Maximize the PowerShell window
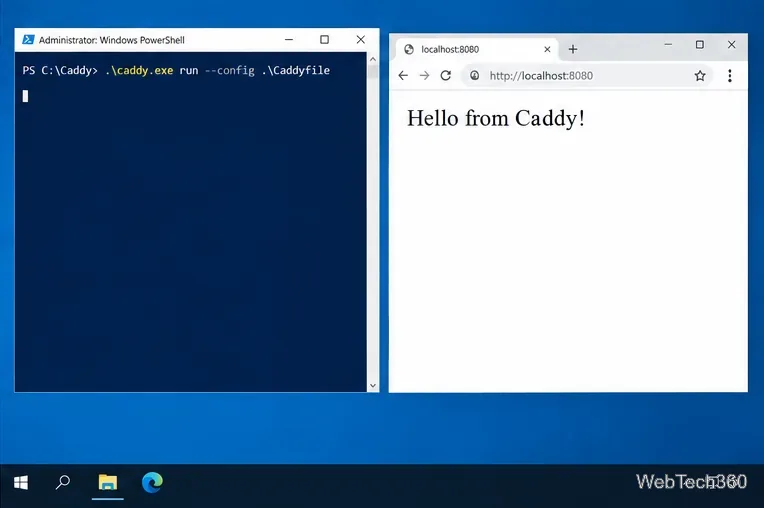 [325, 39]
